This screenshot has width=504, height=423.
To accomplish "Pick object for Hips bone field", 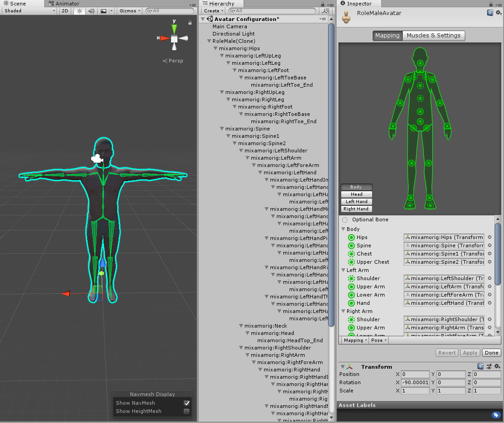I will pos(489,237).
